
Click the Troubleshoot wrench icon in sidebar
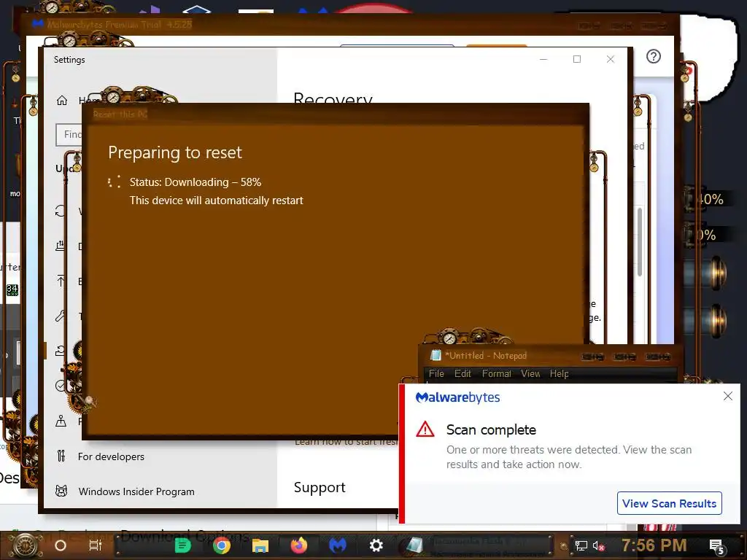point(61,316)
